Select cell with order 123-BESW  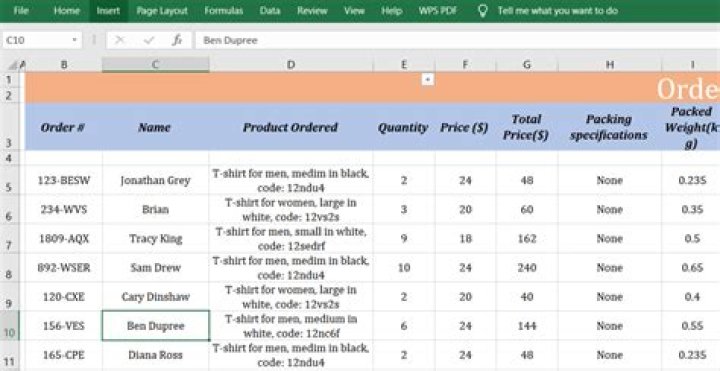64,180
